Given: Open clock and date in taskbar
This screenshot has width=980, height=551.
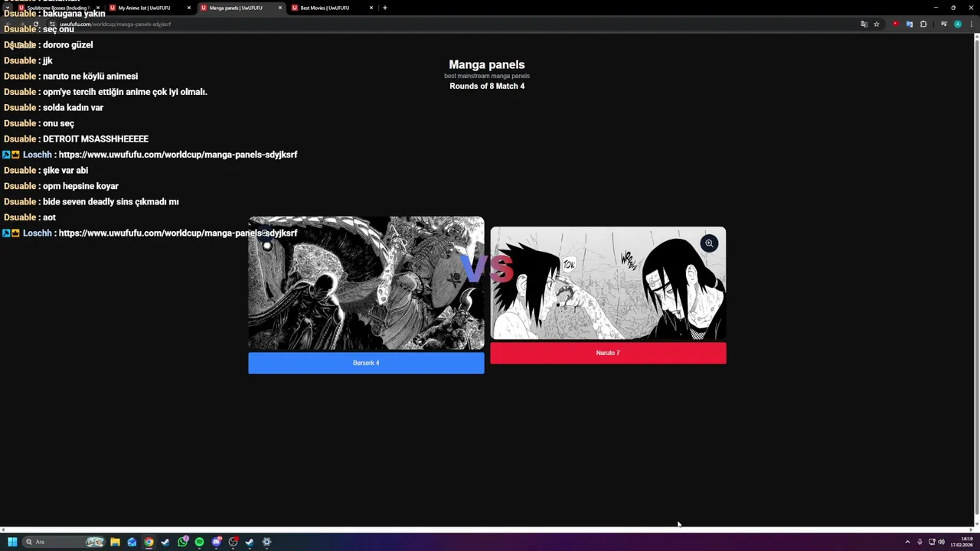Looking at the screenshot, I should (x=962, y=542).
